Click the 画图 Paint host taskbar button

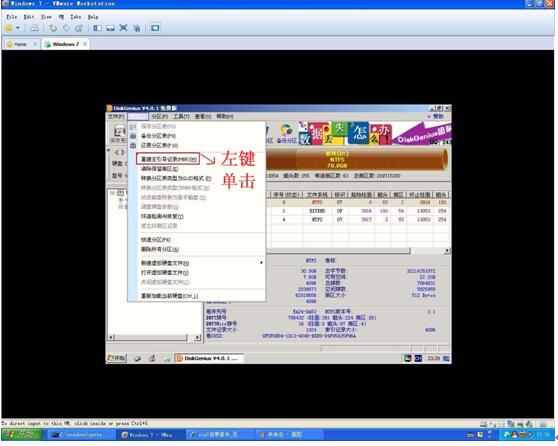point(290,435)
